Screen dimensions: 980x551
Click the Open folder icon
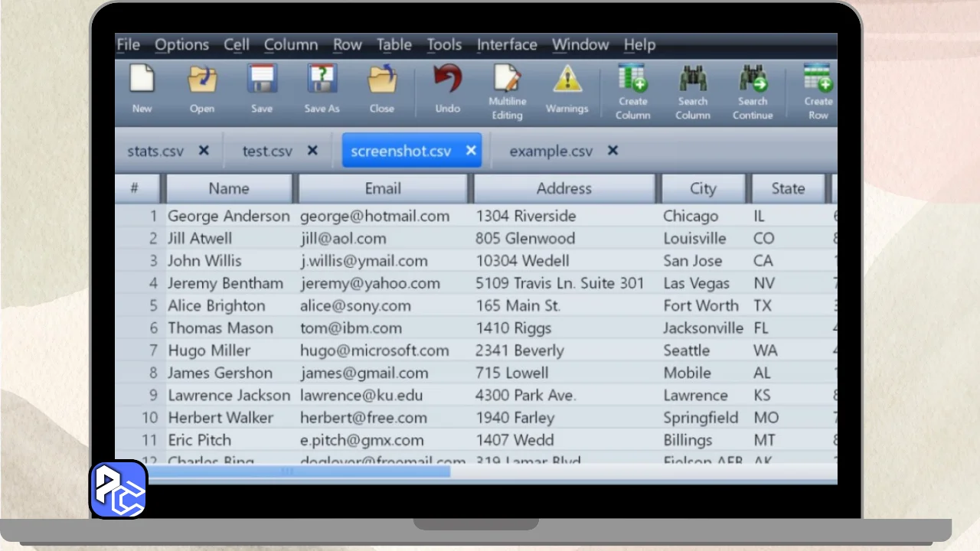202,80
